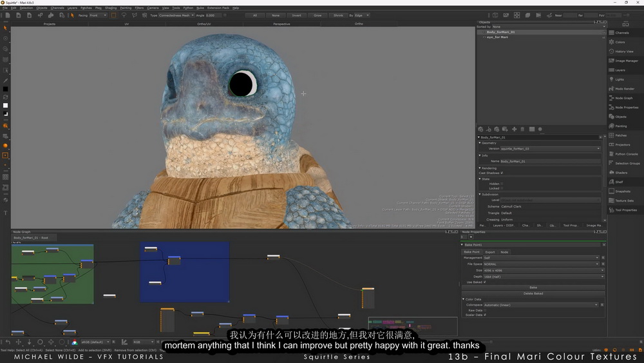Open the Painting palette
Image resolution: width=644 pixels, height=363 pixels.
click(621, 126)
